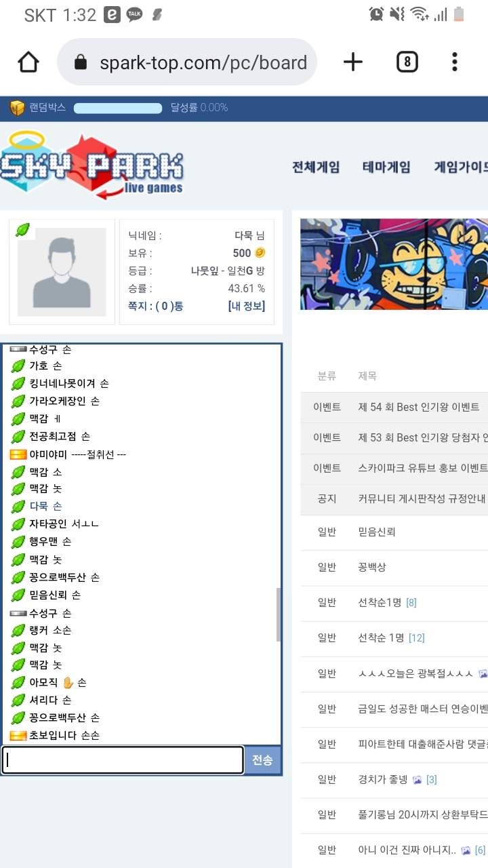Open the 쪽지 message inbox link
This screenshot has width=488, height=868.
[156, 306]
